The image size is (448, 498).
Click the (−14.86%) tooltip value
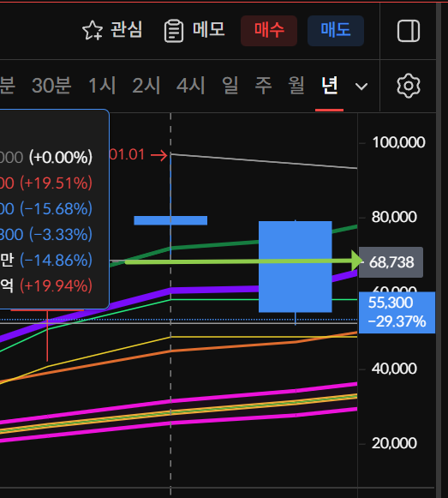pos(57,261)
